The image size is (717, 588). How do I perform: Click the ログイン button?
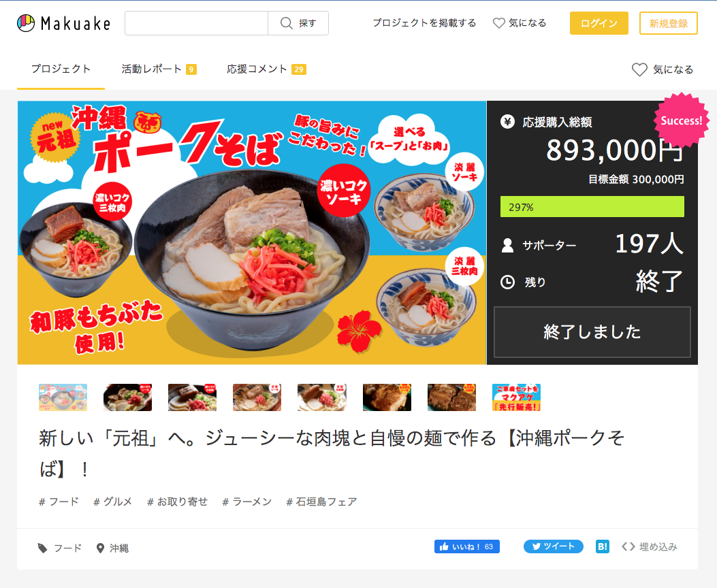click(x=599, y=23)
